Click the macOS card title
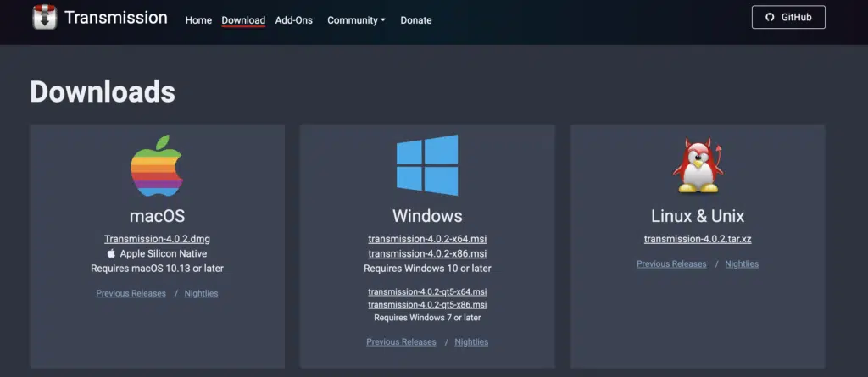The height and width of the screenshot is (377, 868). click(157, 216)
